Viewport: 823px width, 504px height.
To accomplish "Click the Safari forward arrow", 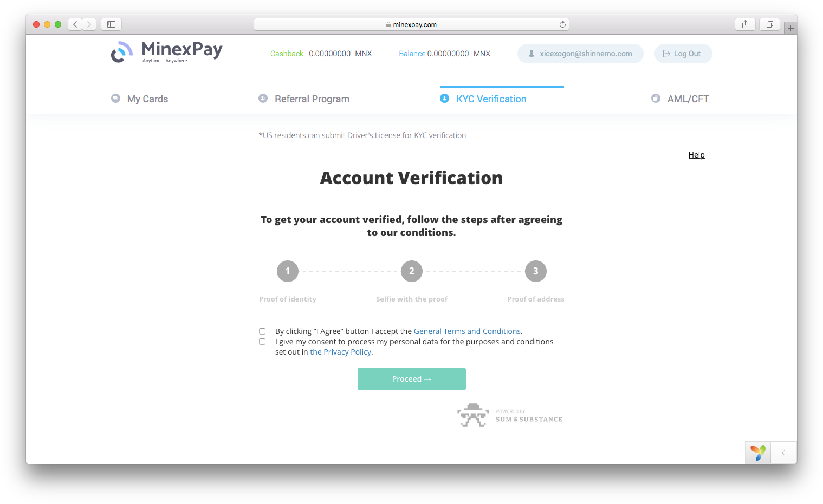I will click(89, 24).
